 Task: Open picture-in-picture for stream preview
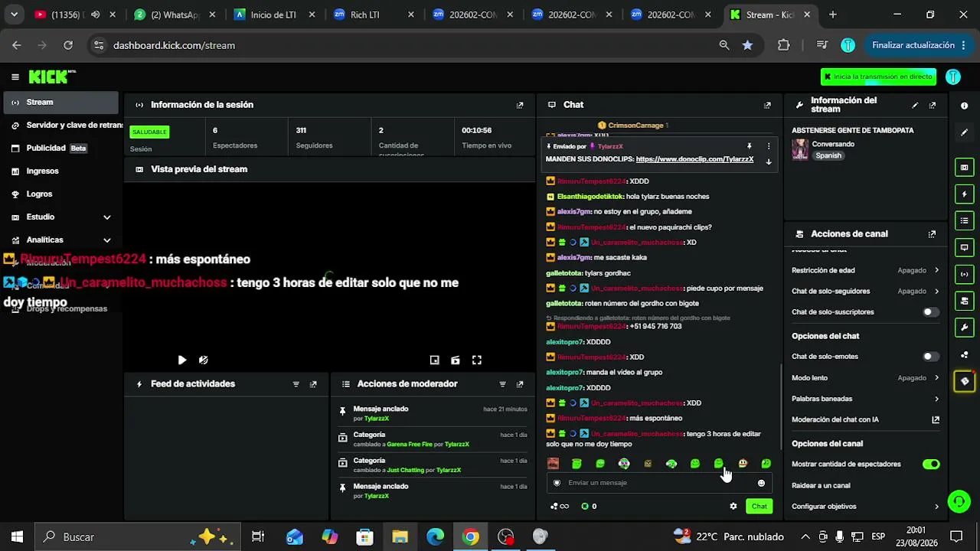click(435, 360)
